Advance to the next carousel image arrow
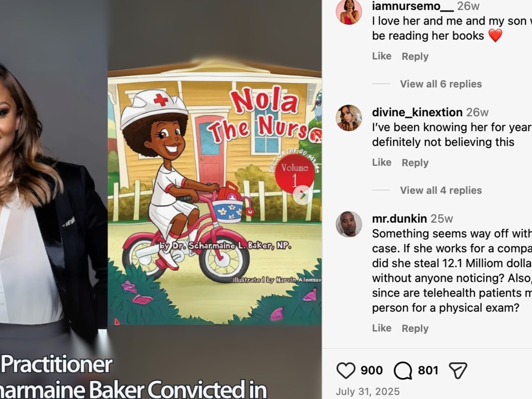Screen dimensions: 532x399 (302, 195)
